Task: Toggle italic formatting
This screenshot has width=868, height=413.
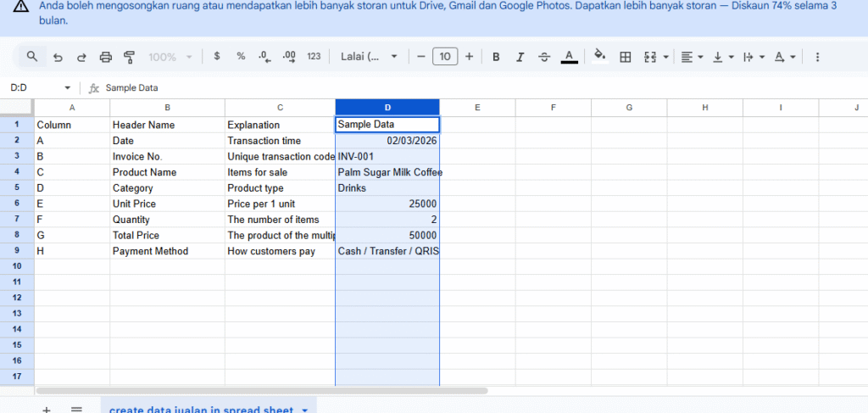Action: point(520,57)
